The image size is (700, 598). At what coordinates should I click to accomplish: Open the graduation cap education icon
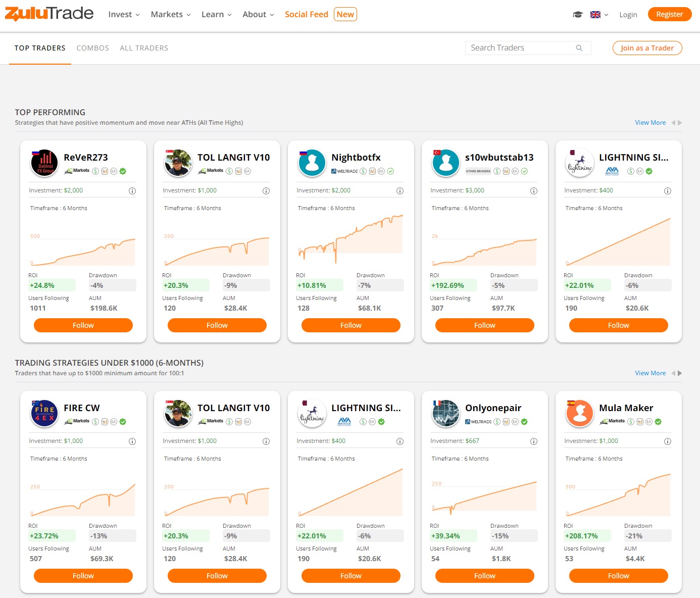click(578, 15)
